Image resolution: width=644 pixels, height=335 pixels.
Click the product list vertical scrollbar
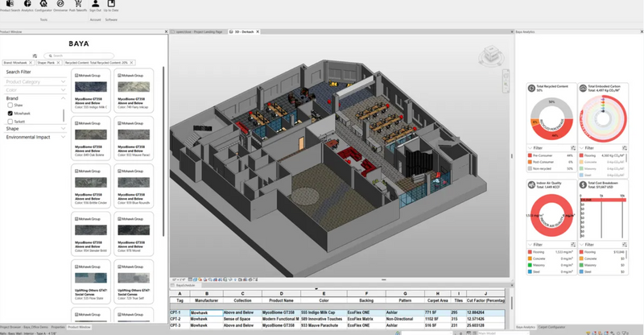(x=163, y=151)
